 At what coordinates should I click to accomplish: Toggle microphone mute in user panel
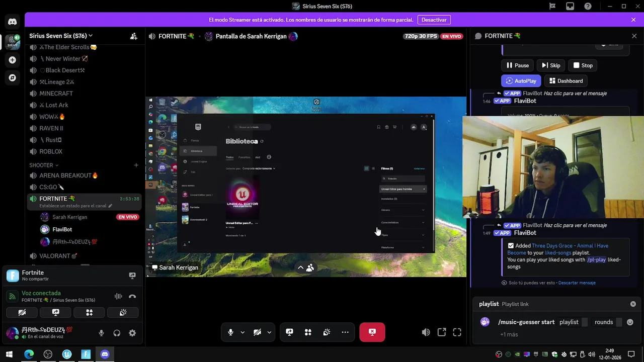[x=101, y=333]
